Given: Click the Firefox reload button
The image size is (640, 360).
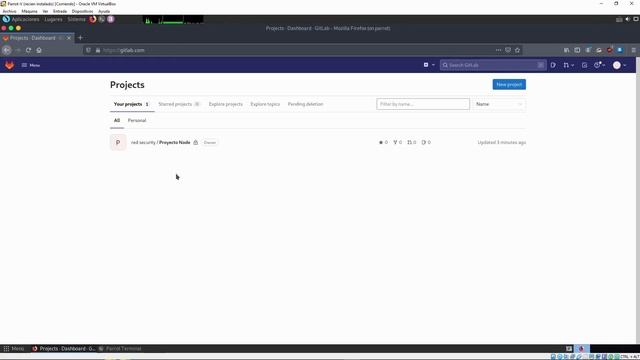Looking at the screenshot, I should (x=28, y=50).
